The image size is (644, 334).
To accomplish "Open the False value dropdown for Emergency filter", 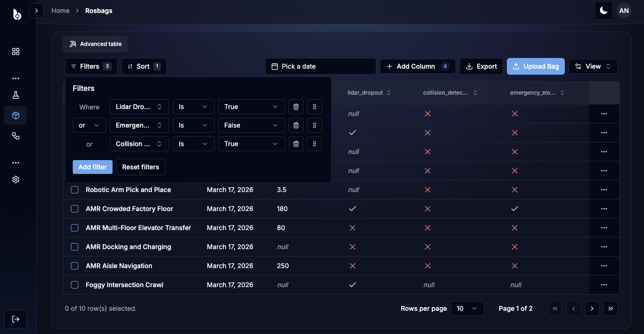I will [x=251, y=125].
